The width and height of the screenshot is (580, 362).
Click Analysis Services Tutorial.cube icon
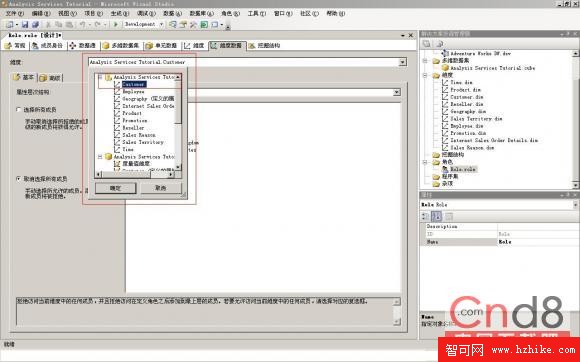point(445,68)
